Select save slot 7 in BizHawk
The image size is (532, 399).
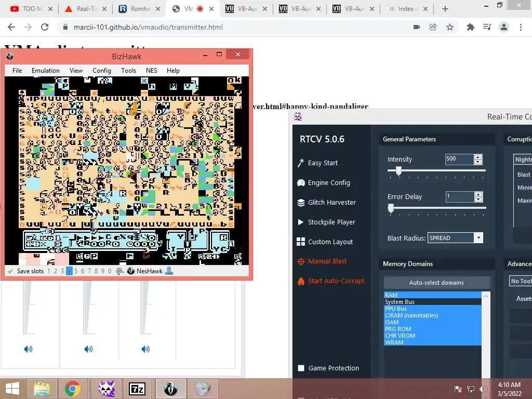coord(89,271)
